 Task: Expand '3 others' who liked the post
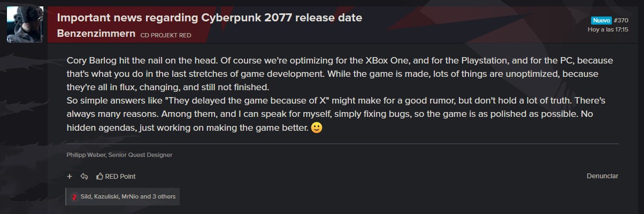pyautogui.click(x=164, y=196)
